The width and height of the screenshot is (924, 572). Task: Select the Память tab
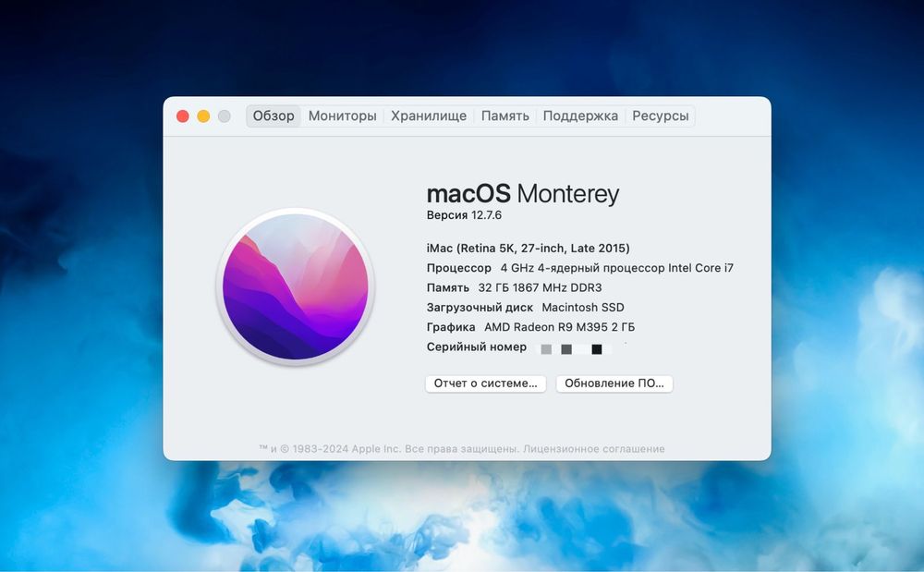coord(505,116)
